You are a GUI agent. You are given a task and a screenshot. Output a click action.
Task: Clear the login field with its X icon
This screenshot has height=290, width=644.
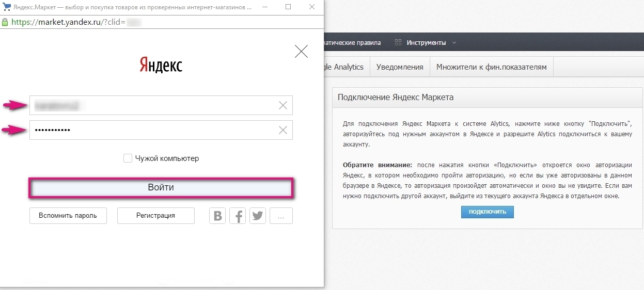point(283,105)
